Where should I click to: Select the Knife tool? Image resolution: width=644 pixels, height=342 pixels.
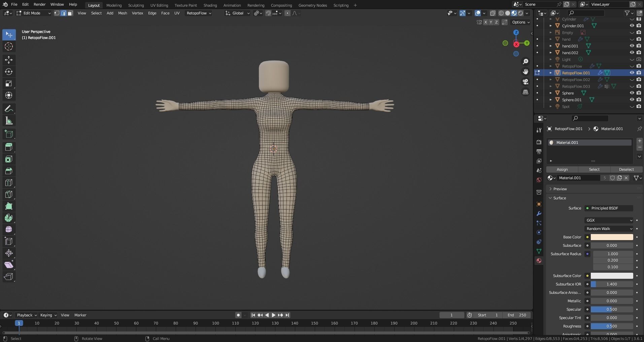(9, 194)
